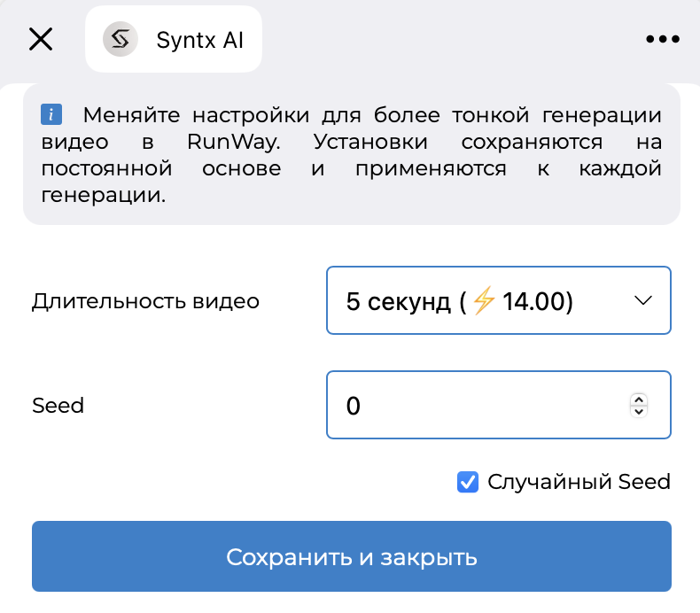This screenshot has height=613, width=700.
Task: Expand the video duration chevron arrow
Action: coord(644,301)
